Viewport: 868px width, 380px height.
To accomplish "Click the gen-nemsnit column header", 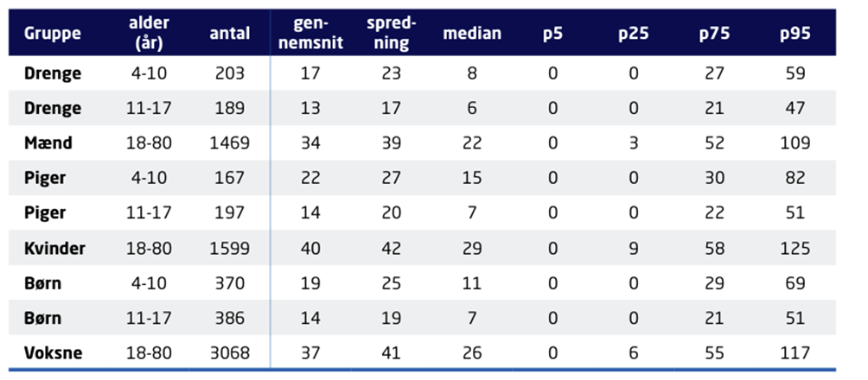I will click(x=310, y=33).
